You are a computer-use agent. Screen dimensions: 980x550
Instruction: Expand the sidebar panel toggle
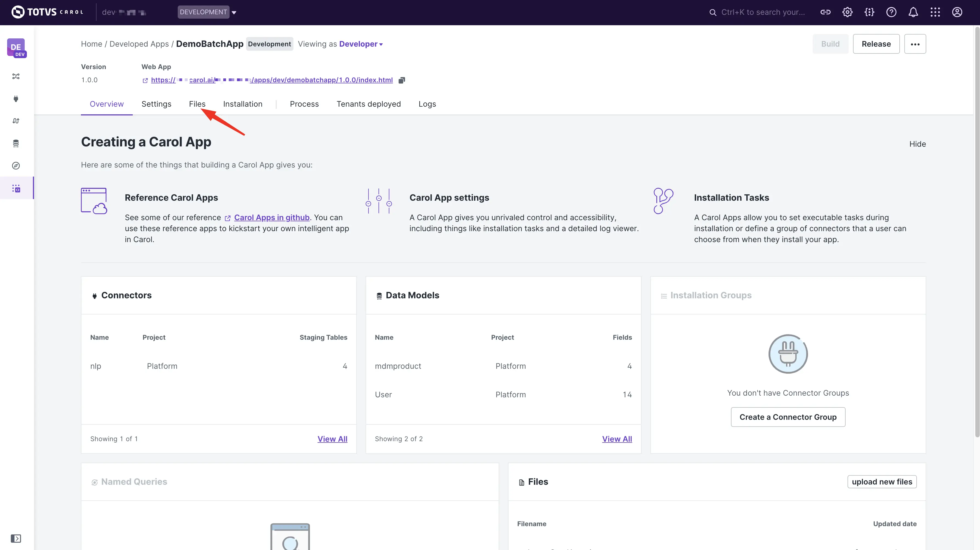(x=16, y=538)
